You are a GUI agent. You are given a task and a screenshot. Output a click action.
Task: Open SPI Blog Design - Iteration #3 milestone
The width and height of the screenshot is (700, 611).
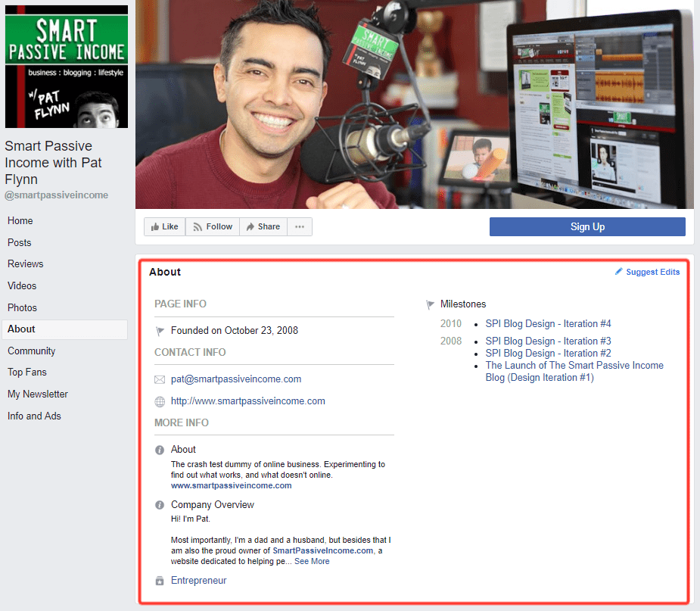[548, 341]
